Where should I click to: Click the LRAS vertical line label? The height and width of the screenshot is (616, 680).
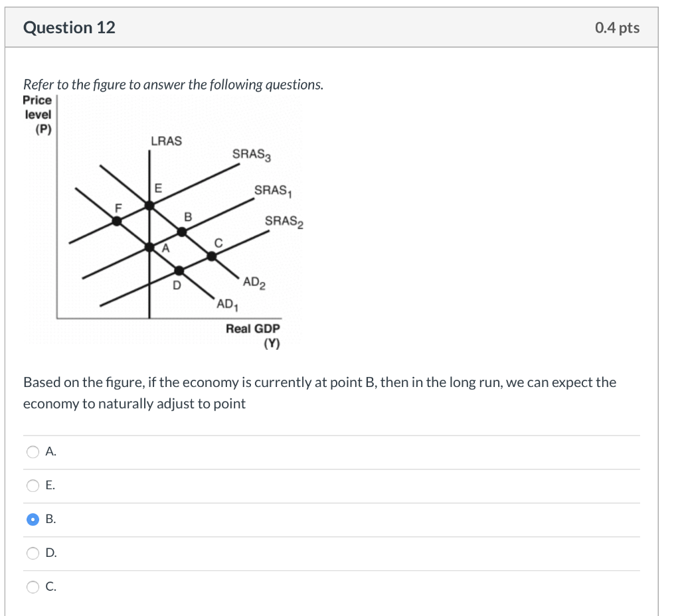[x=166, y=141]
